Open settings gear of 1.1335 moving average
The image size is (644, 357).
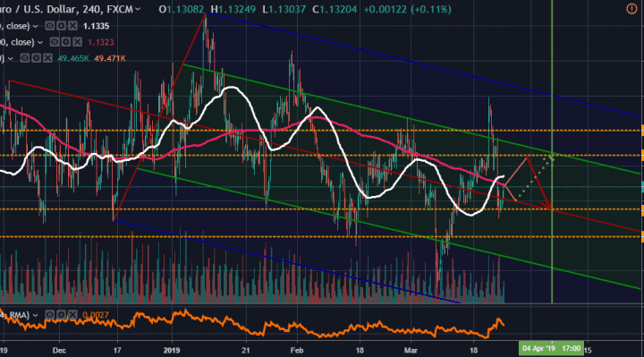(x=61, y=26)
